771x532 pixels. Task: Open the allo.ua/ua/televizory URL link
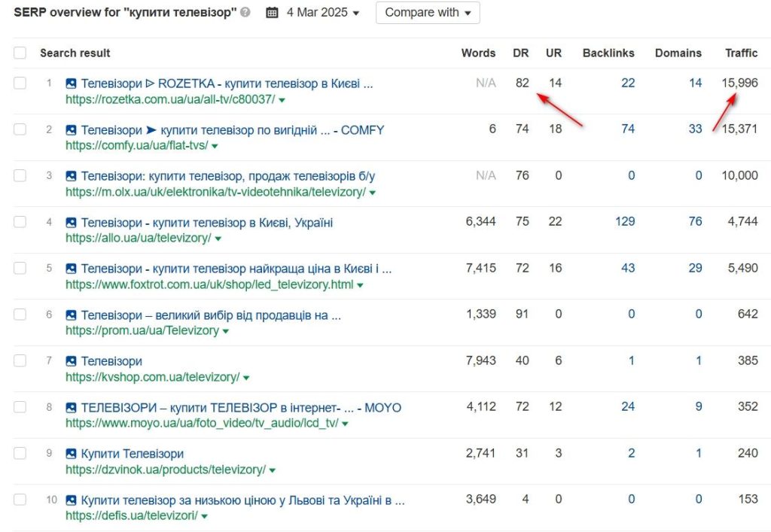click(139, 239)
